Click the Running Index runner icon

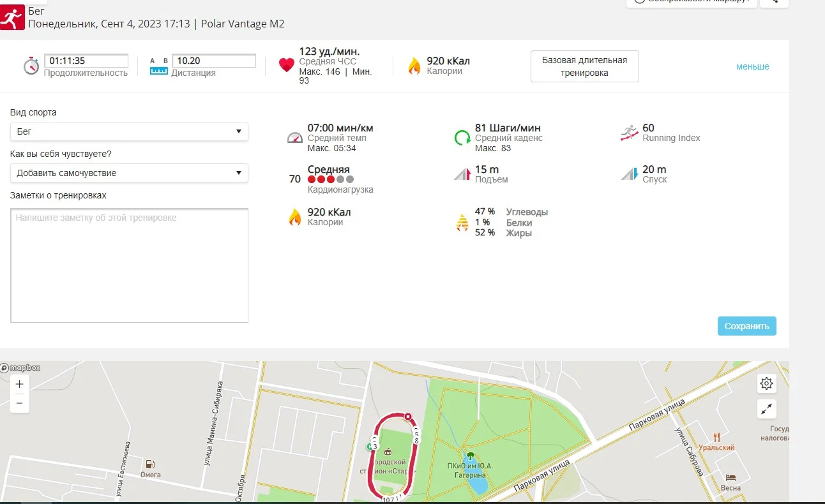[630, 133]
